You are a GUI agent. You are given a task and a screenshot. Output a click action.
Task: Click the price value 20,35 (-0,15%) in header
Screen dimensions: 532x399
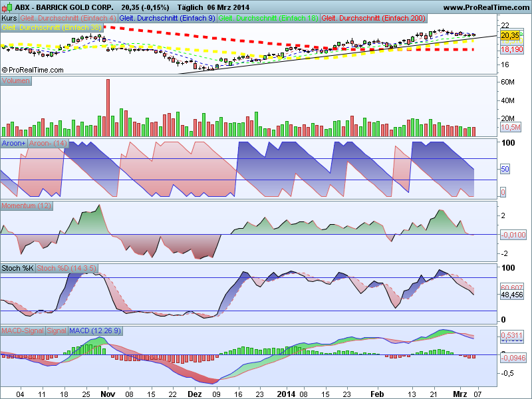(145, 7)
